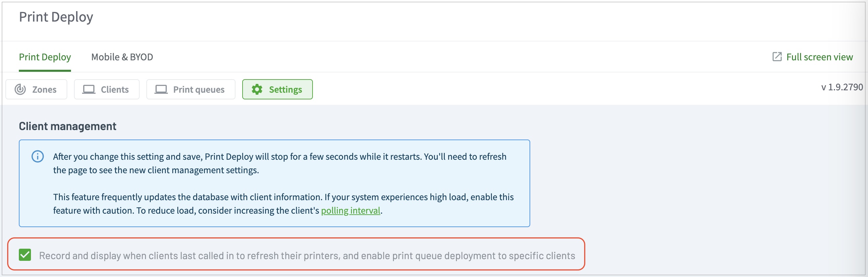Switch to the Print Deploy tab

coord(45,57)
